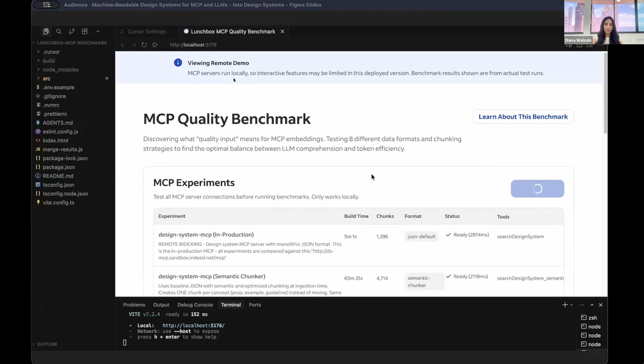Open eslint.config.js file

60,131
